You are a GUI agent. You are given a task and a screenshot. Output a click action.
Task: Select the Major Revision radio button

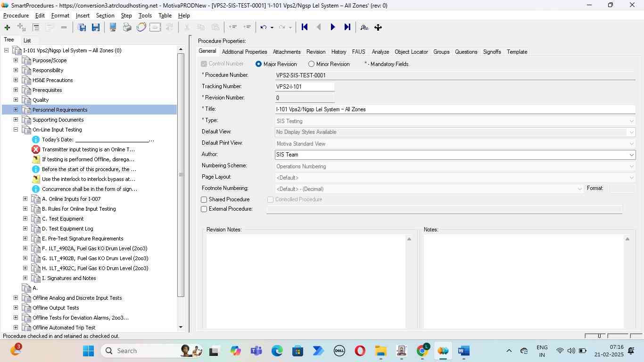click(x=258, y=64)
